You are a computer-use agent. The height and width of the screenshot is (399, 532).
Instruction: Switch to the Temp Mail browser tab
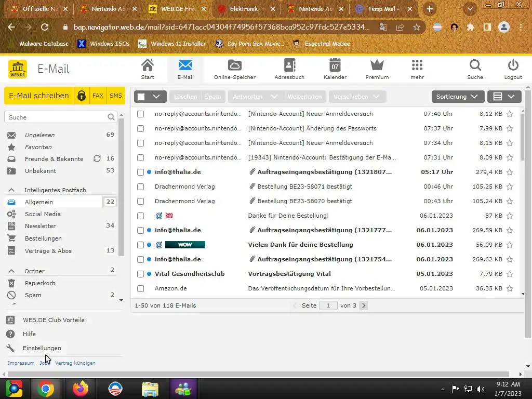coord(384,9)
